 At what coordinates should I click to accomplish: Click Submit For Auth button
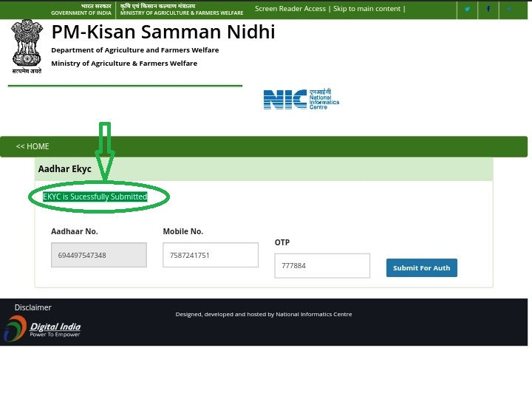coord(422,267)
